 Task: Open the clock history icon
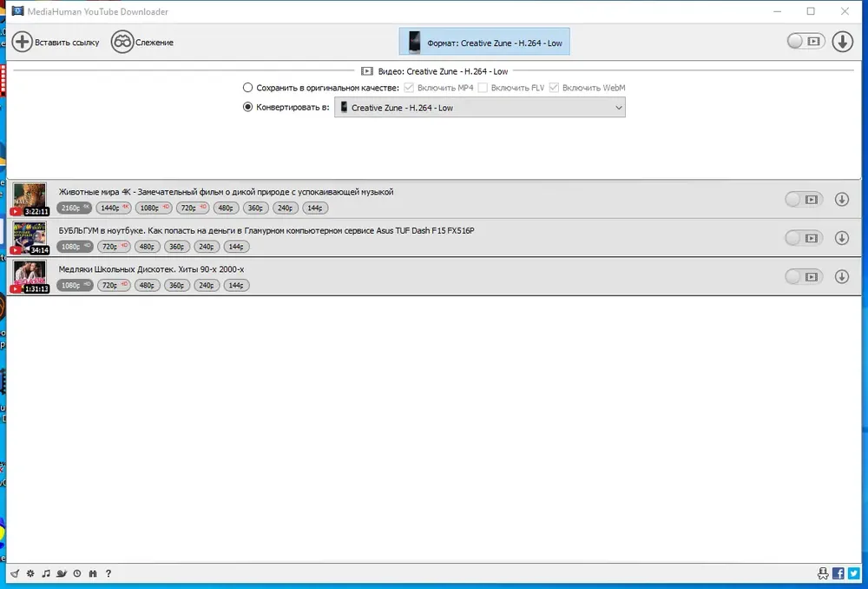tap(77, 573)
